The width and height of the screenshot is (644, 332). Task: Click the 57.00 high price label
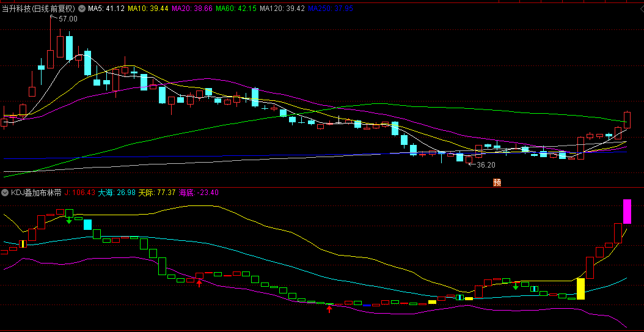pyautogui.click(x=68, y=18)
